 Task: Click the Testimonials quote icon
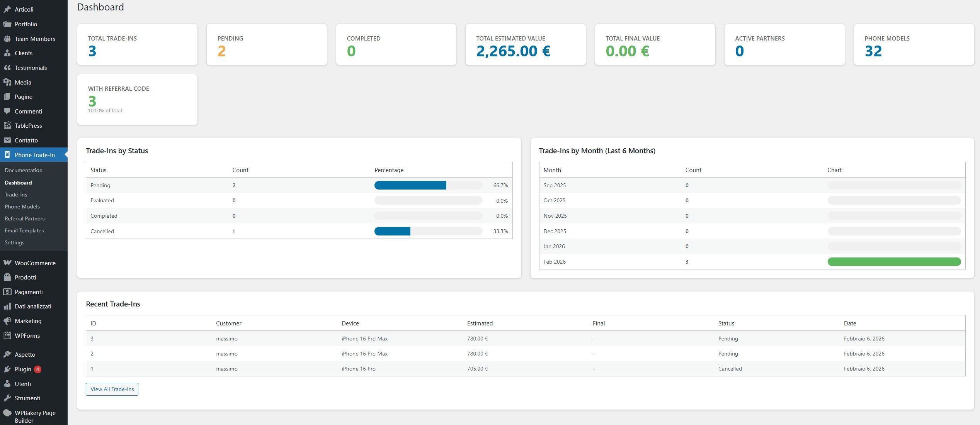point(7,68)
